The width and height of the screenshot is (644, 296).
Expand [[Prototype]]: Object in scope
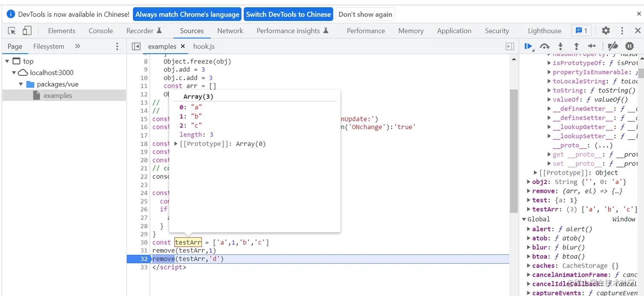tap(535, 172)
